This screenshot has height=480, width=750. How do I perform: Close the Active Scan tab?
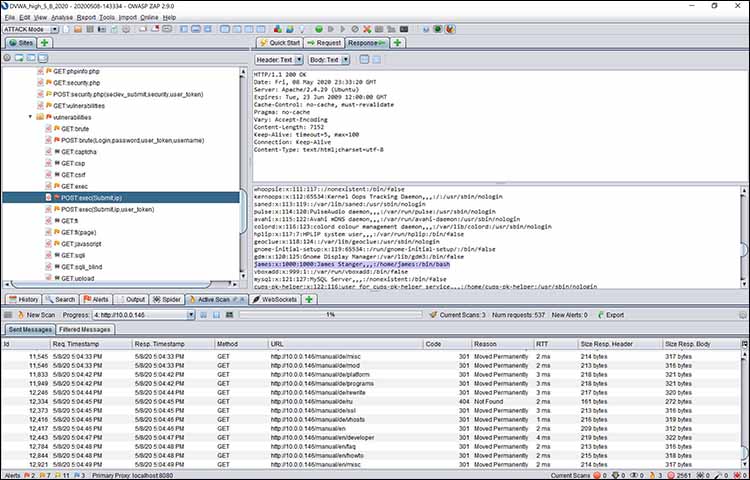pyautogui.click(x=242, y=300)
